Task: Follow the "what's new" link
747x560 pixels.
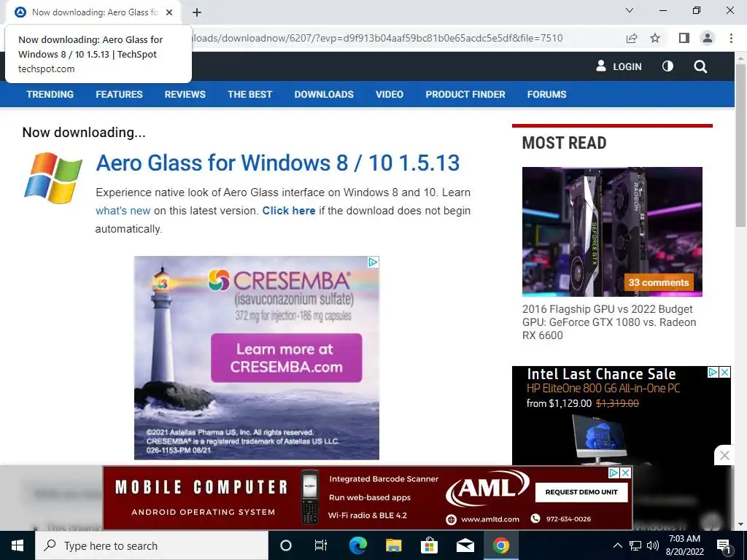Action: click(123, 211)
